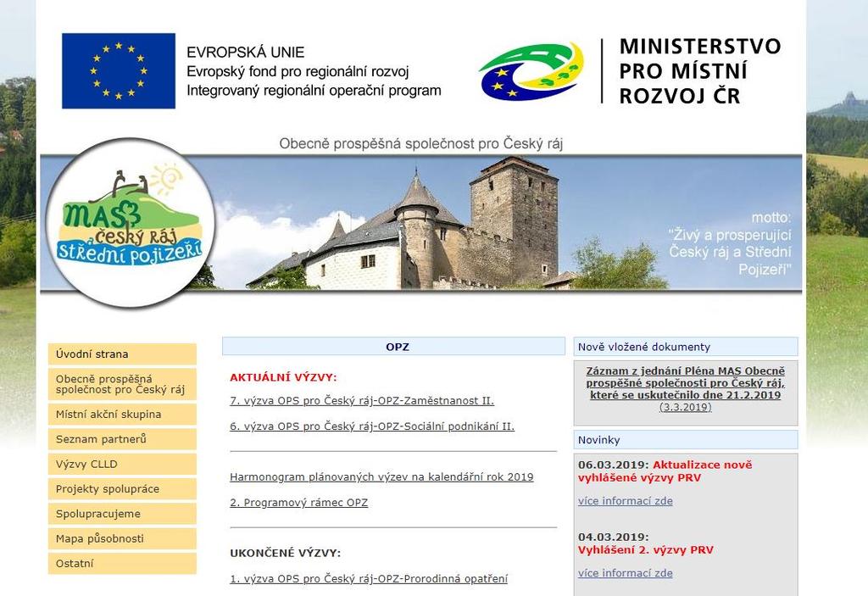
Task: Click the site title above the banner
Action: click(x=420, y=144)
